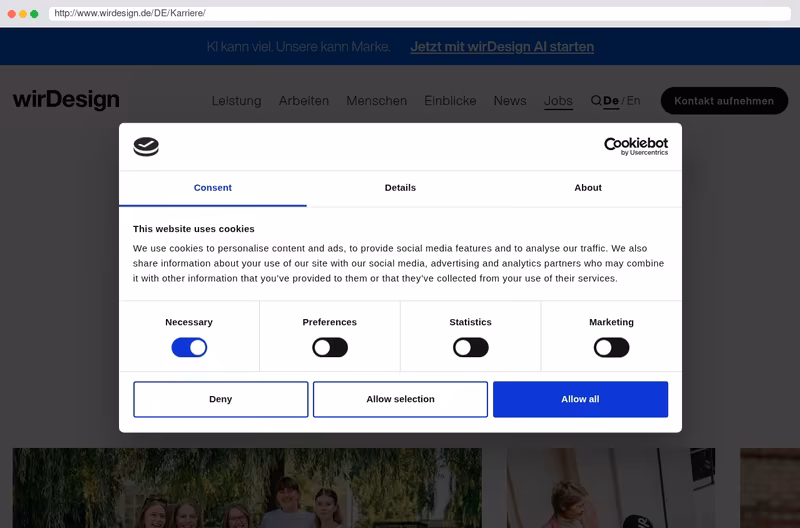This screenshot has width=800, height=528.
Task: Click the 'This website uses cookies' heading
Action: tap(194, 229)
